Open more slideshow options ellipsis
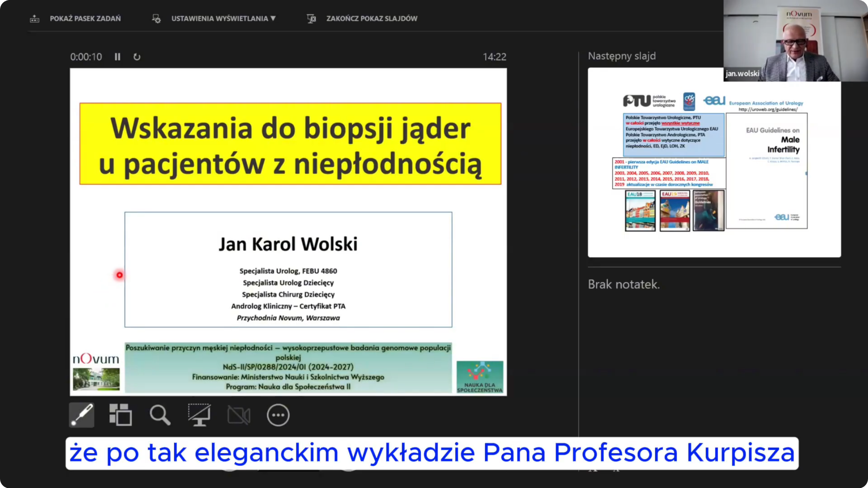 tap(278, 415)
